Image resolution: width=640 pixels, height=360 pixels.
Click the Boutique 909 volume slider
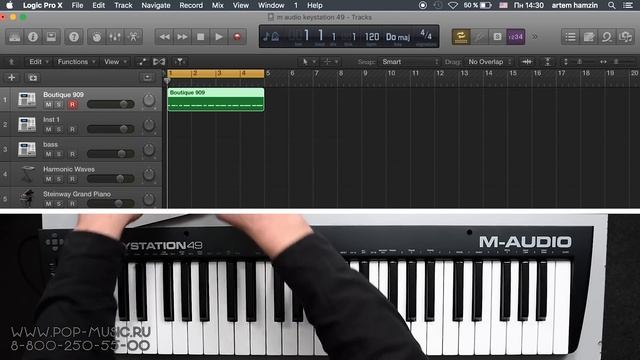[x=111, y=104]
